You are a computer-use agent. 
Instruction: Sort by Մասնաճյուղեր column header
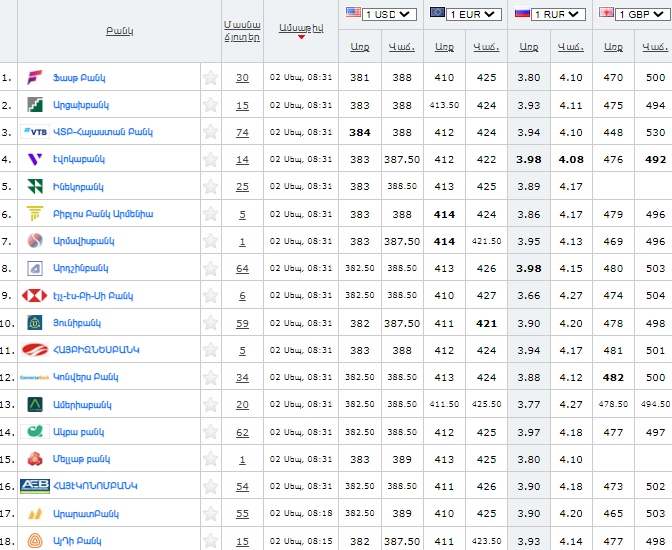coord(242,31)
